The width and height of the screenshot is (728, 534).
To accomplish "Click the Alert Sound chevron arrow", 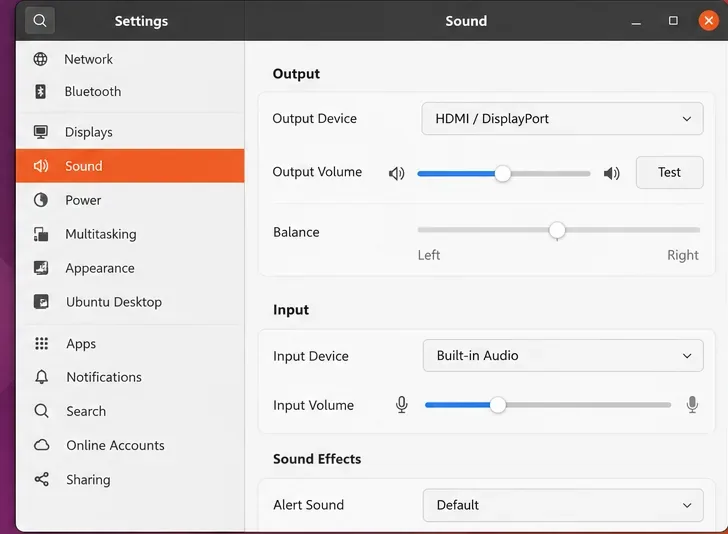I will coord(687,505).
